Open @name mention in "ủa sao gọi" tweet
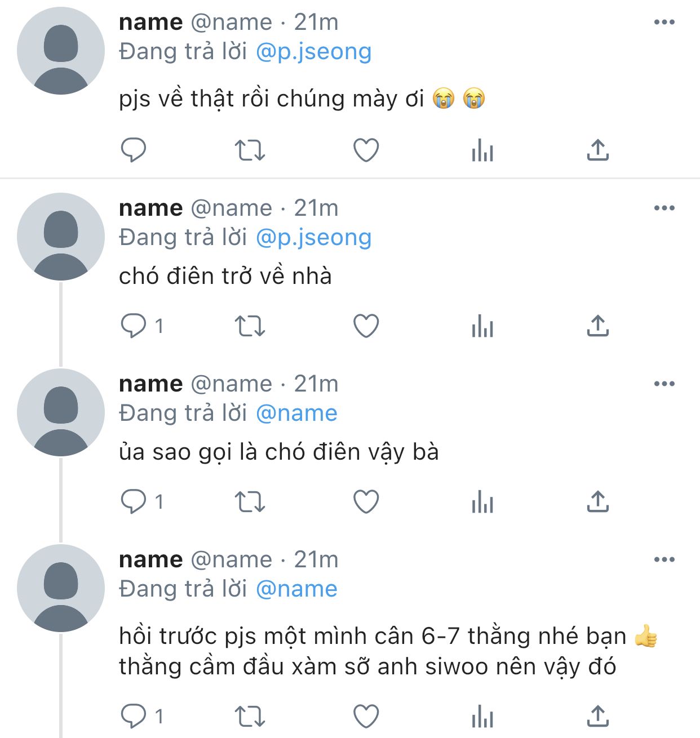The width and height of the screenshot is (700, 738). 296,414
